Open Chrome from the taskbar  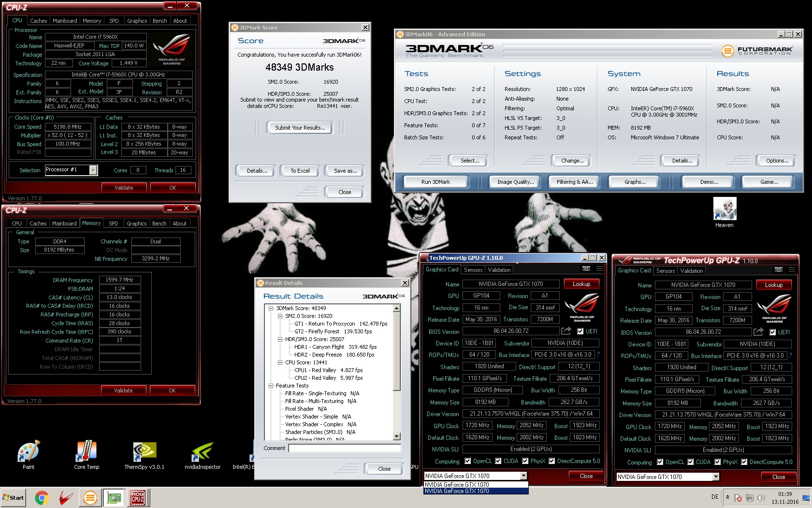click(42, 497)
